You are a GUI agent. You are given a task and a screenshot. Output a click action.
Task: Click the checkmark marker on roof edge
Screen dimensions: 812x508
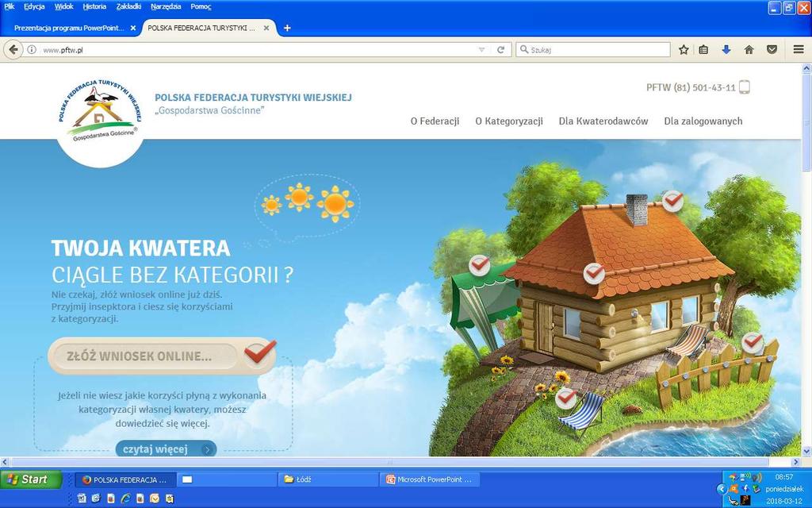point(594,273)
